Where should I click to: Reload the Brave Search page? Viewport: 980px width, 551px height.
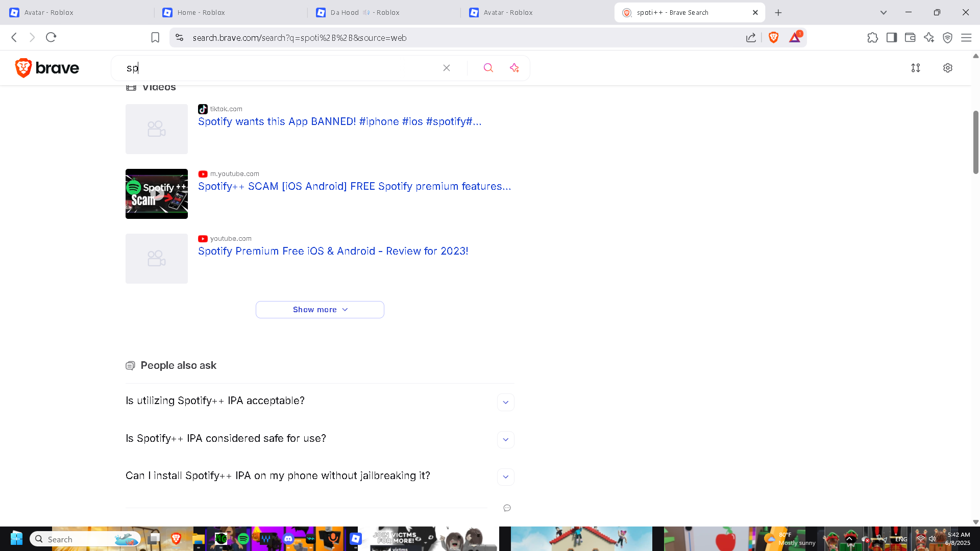click(x=51, y=37)
